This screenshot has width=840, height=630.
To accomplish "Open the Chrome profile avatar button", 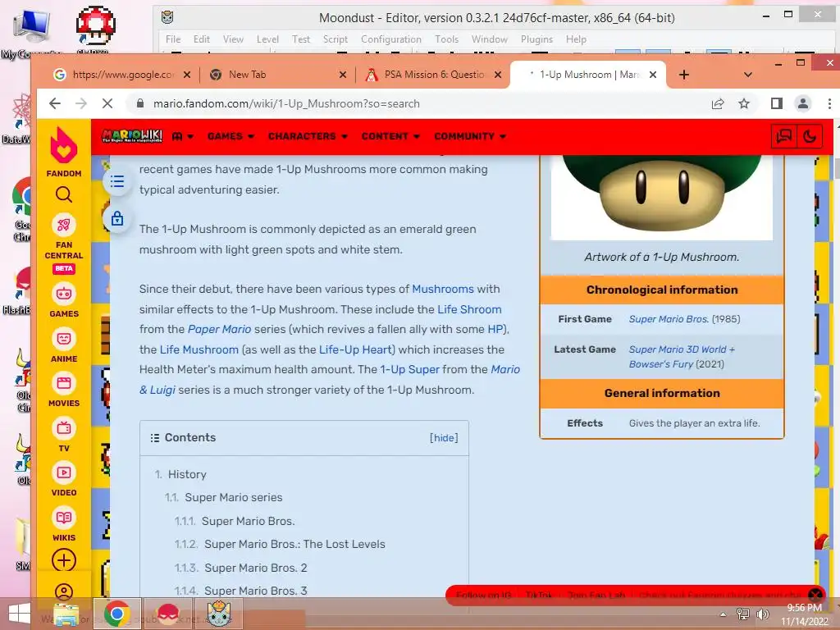I will (802, 103).
